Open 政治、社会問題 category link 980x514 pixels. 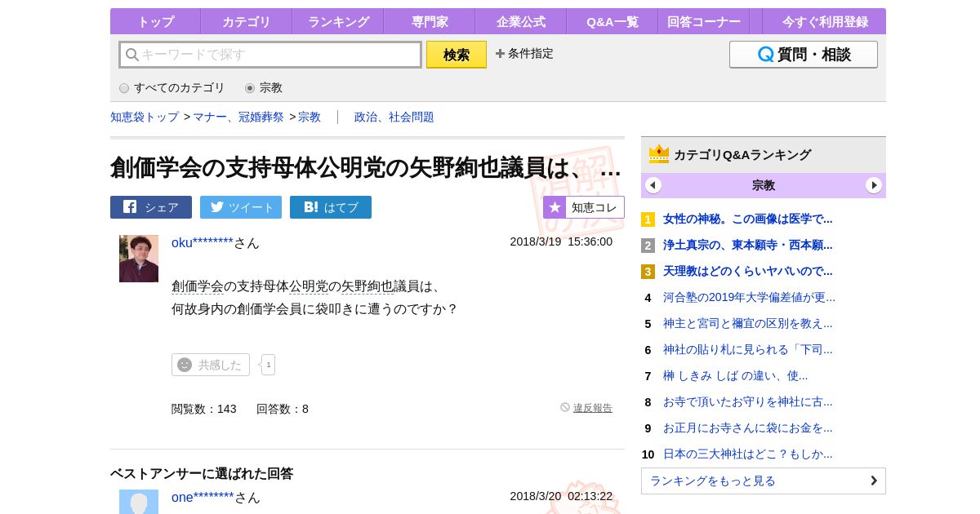[x=394, y=117]
